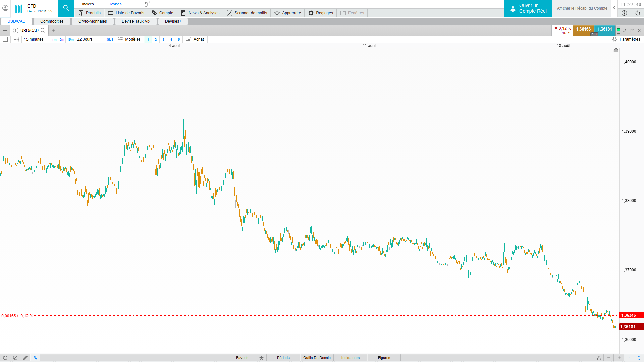This screenshot has width=644, height=362.
Task: Open the Scanner de motifs menu
Action: tap(247, 13)
